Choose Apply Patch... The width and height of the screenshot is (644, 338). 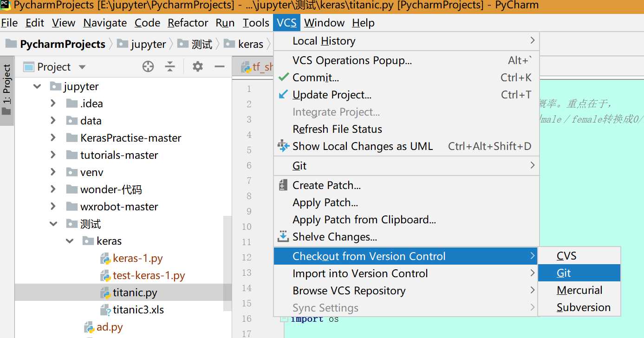pos(406,202)
